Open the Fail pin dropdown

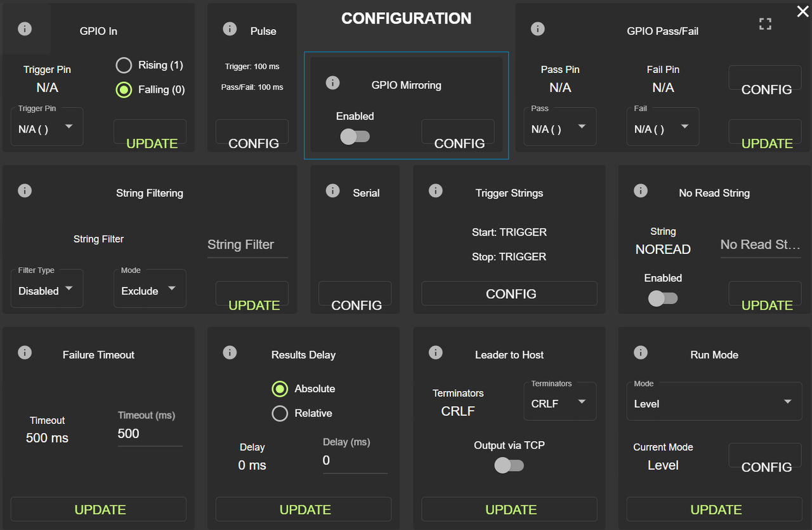tap(663, 126)
